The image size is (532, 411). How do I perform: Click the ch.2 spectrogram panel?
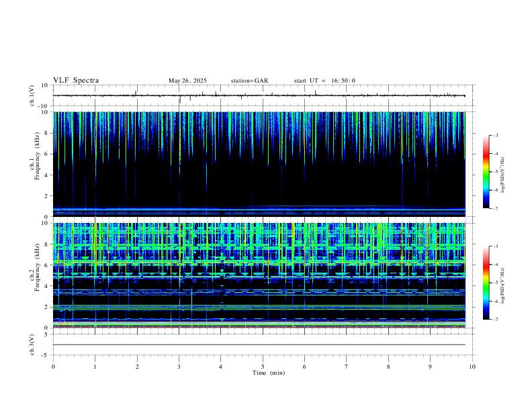[259, 275]
